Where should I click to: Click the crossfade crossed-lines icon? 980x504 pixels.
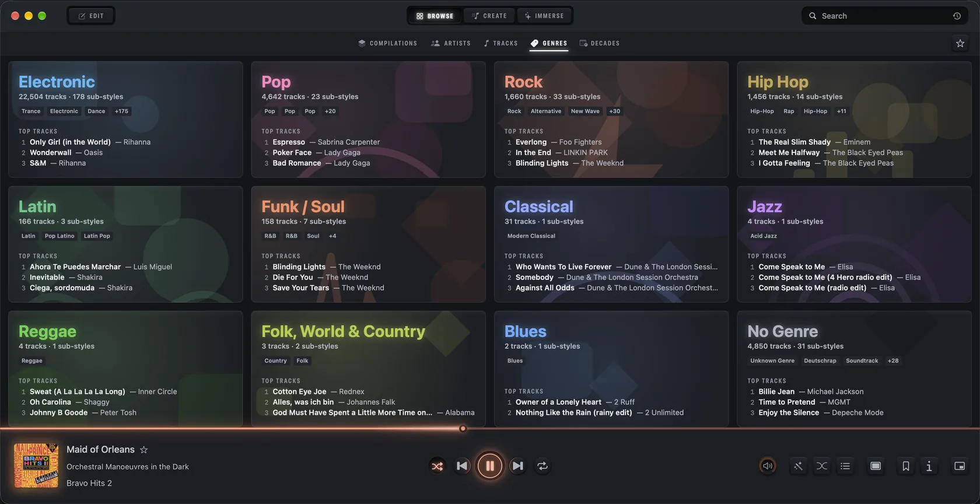pyautogui.click(x=821, y=466)
